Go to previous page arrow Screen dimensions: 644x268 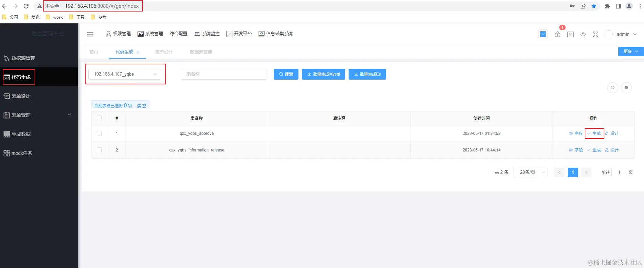pos(559,172)
